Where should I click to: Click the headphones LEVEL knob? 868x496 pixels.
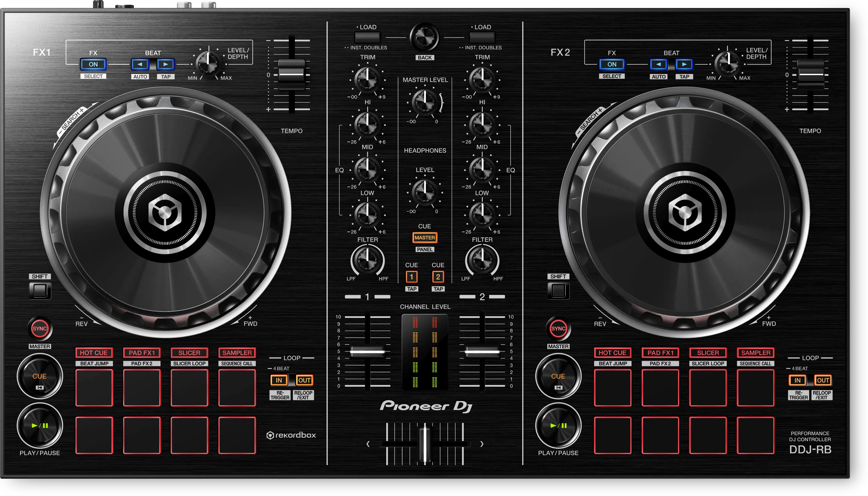point(424,192)
